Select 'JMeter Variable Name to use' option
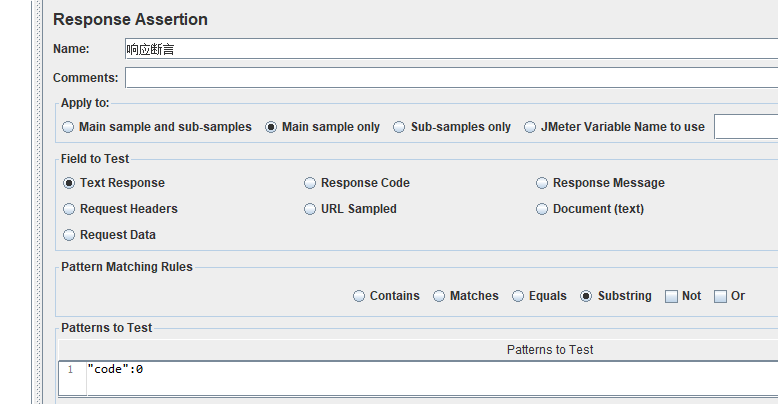This screenshot has width=778, height=404. tap(530, 127)
